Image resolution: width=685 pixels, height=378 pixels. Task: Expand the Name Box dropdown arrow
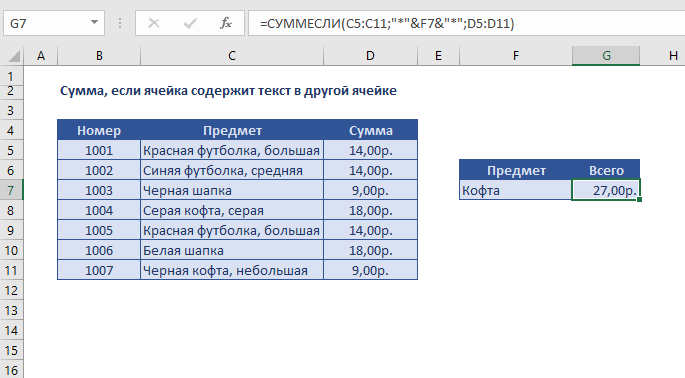tap(94, 22)
